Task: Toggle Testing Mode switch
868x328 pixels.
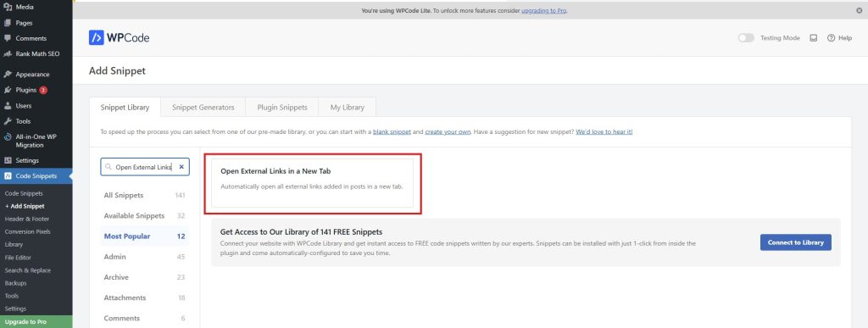Action: tap(746, 38)
